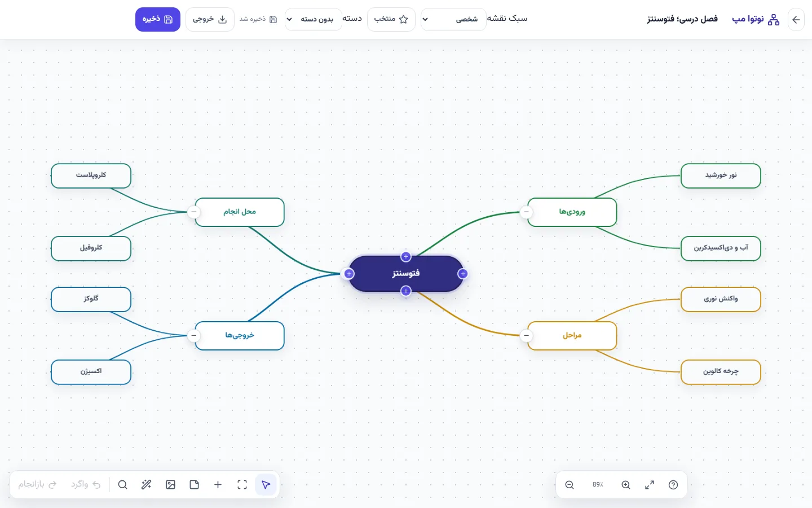Select the نور خورشید node
Viewport: 812px width, 508px height.
721,176
